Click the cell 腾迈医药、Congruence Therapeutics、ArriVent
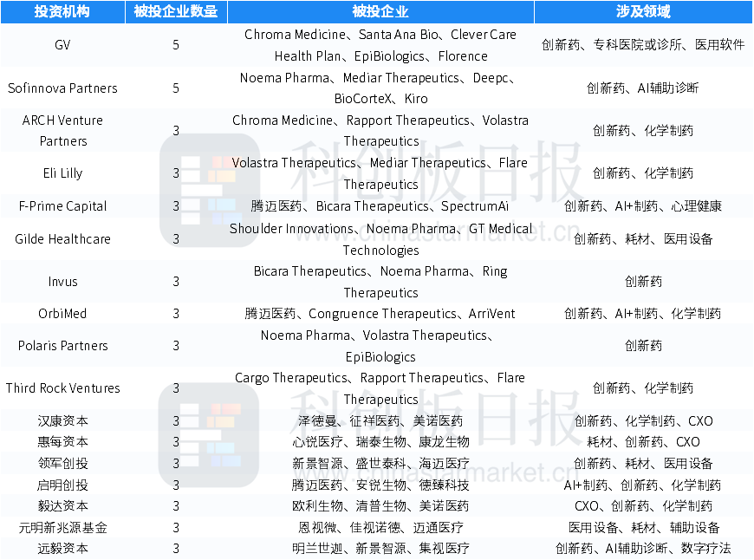754x560 pixels. (380, 314)
